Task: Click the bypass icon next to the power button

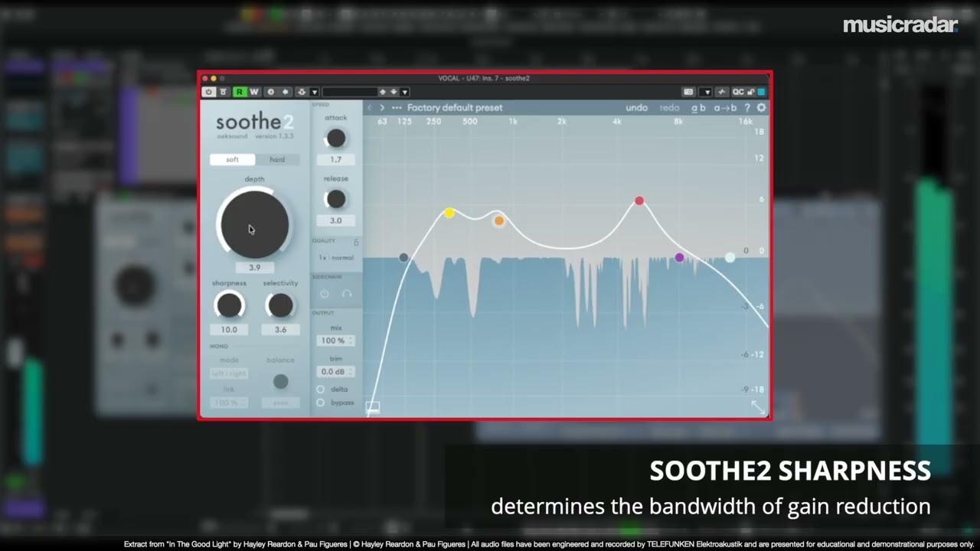Action: tap(223, 92)
